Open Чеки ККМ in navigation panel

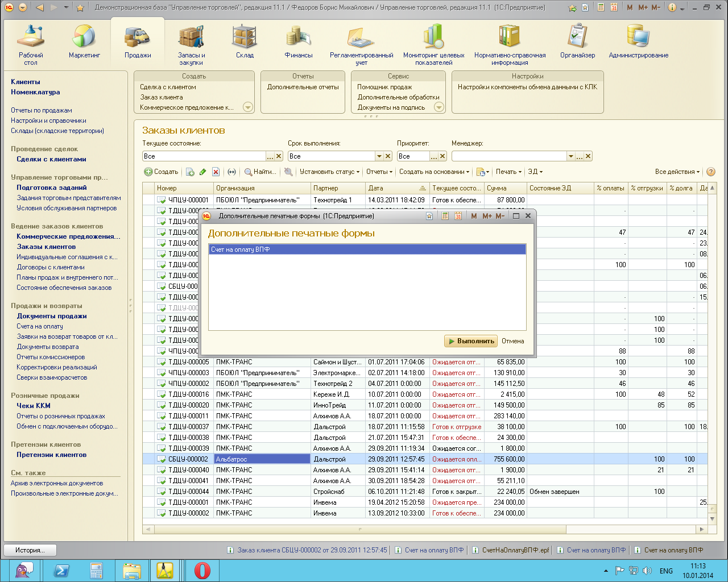(x=34, y=406)
